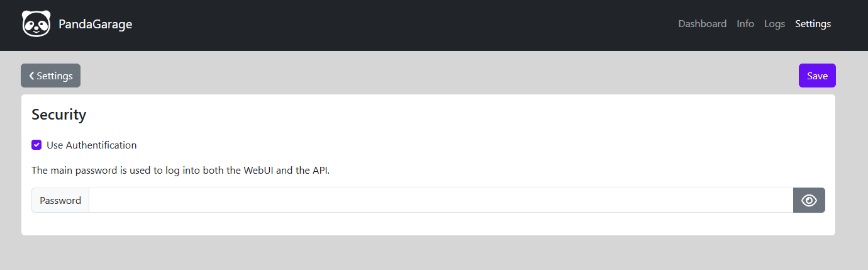Uncheck the Use Authentification checkbox
This screenshot has width=868, height=270.
pos(36,145)
